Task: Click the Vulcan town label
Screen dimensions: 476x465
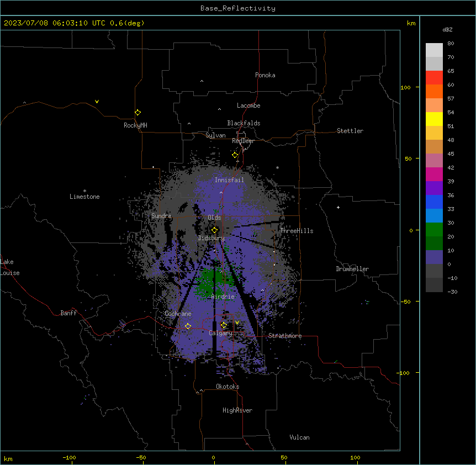Action: (x=300, y=437)
